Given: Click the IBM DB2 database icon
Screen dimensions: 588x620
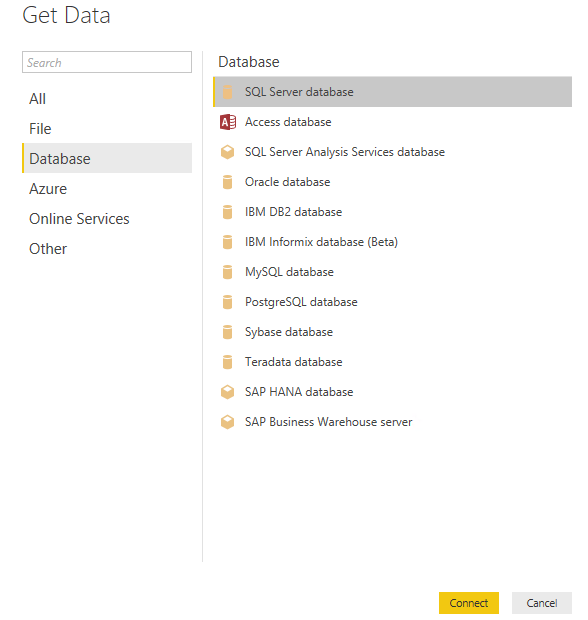Looking at the screenshot, I should [227, 212].
